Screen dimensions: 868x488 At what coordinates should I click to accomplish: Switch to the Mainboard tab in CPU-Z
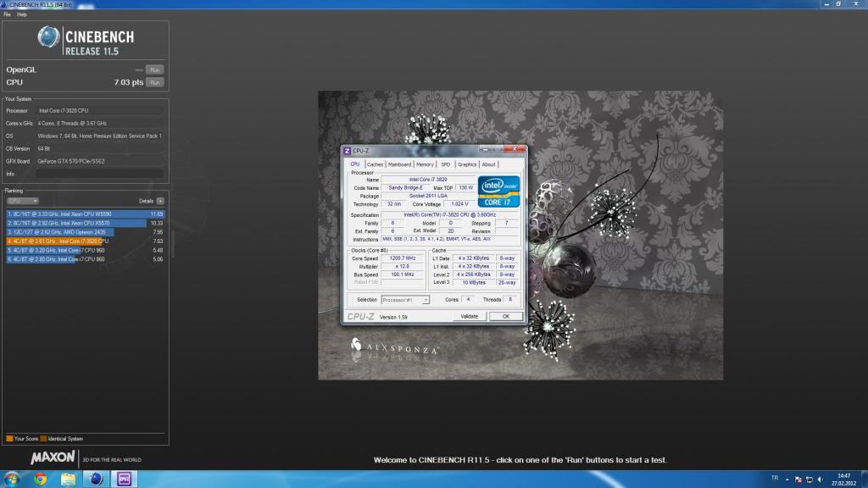pos(399,164)
